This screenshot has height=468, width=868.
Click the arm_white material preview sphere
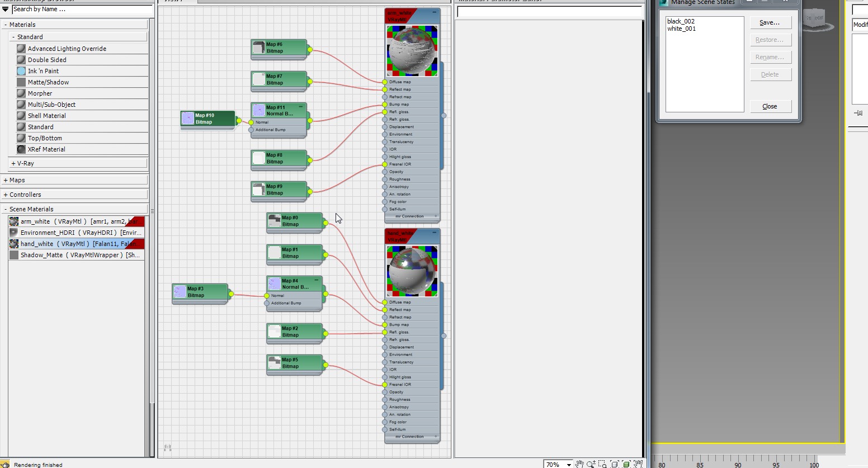point(412,51)
